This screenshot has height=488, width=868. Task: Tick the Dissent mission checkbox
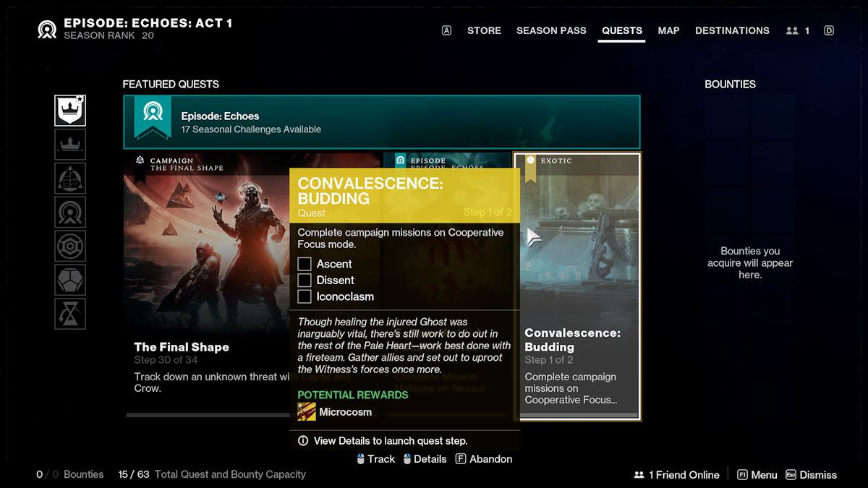305,281
